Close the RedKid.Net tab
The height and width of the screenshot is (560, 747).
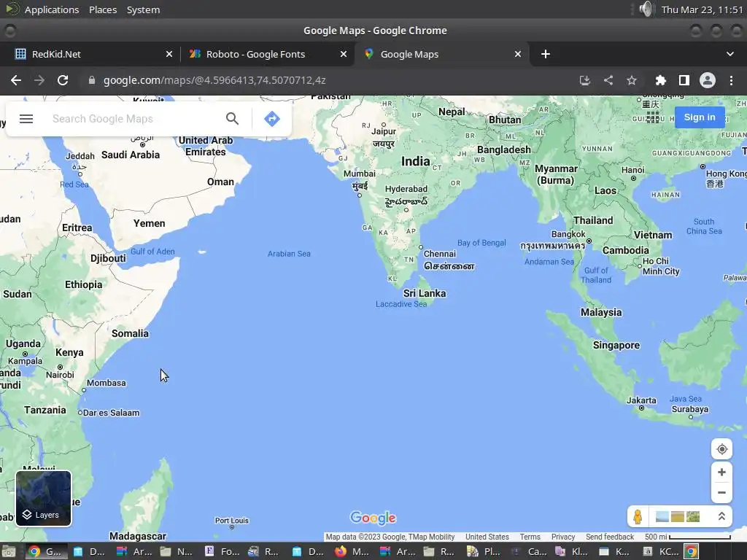(x=169, y=54)
